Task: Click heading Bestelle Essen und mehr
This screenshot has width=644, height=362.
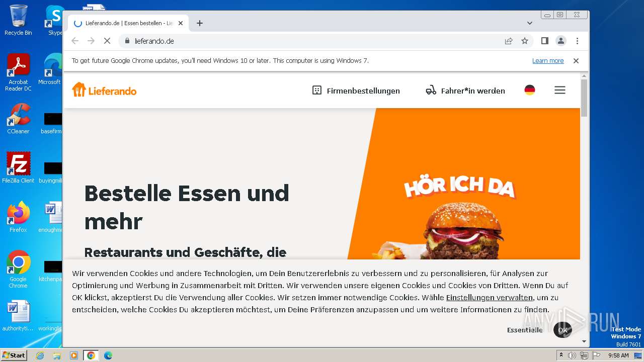Action: [187, 207]
